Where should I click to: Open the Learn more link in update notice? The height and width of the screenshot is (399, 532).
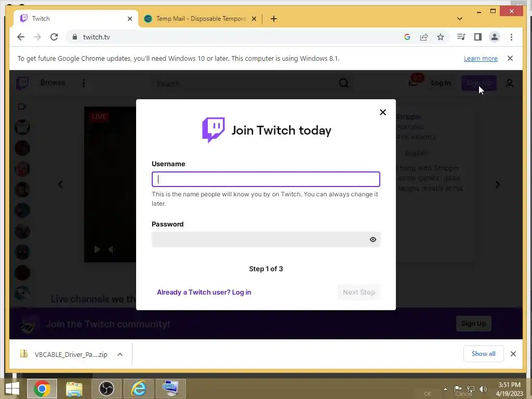click(x=481, y=58)
